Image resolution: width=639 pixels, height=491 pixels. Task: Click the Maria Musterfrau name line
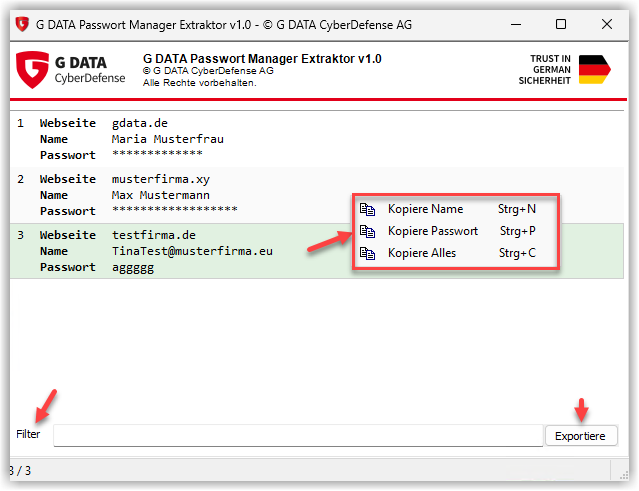(167, 139)
